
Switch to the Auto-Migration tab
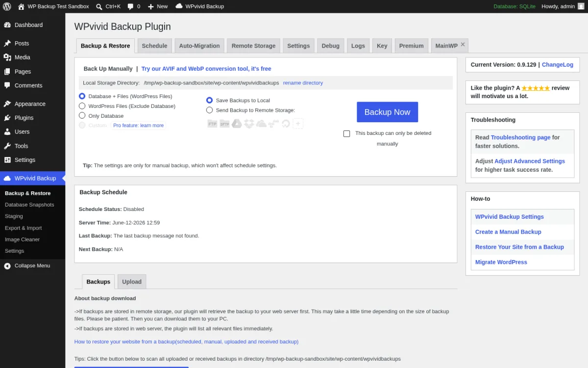coord(199,46)
